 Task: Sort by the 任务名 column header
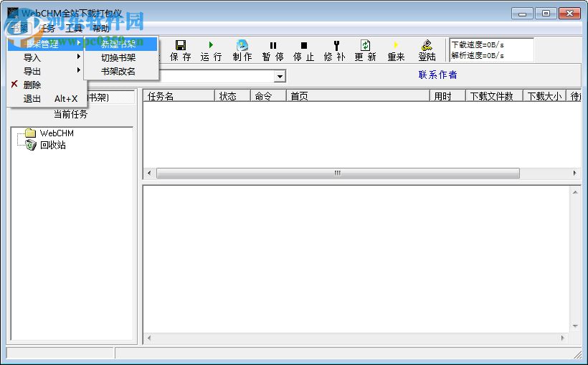pyautogui.click(x=179, y=96)
